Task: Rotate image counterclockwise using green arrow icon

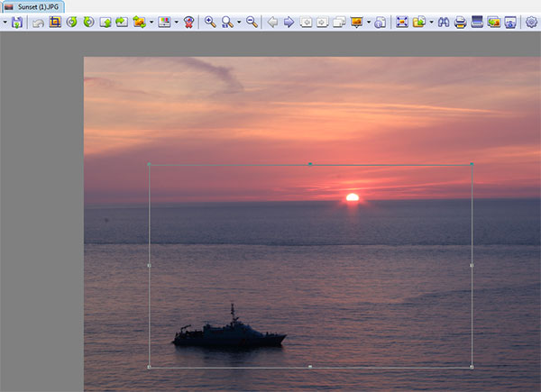Action: click(x=71, y=22)
